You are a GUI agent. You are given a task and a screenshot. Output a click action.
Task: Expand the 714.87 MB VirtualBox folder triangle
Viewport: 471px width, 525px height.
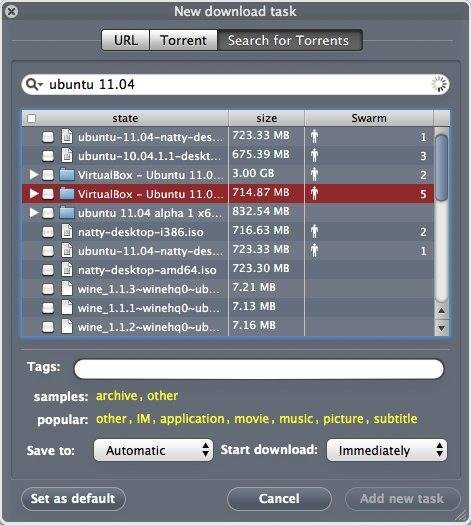[33, 194]
